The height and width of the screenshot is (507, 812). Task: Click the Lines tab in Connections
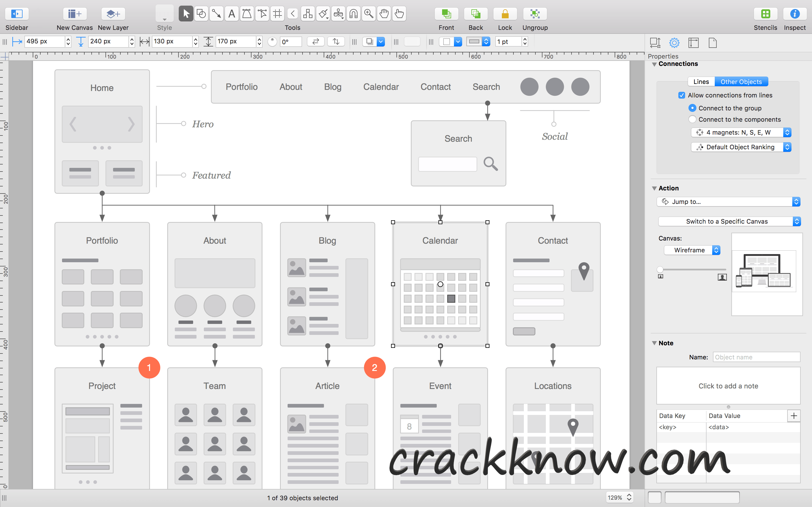click(700, 81)
